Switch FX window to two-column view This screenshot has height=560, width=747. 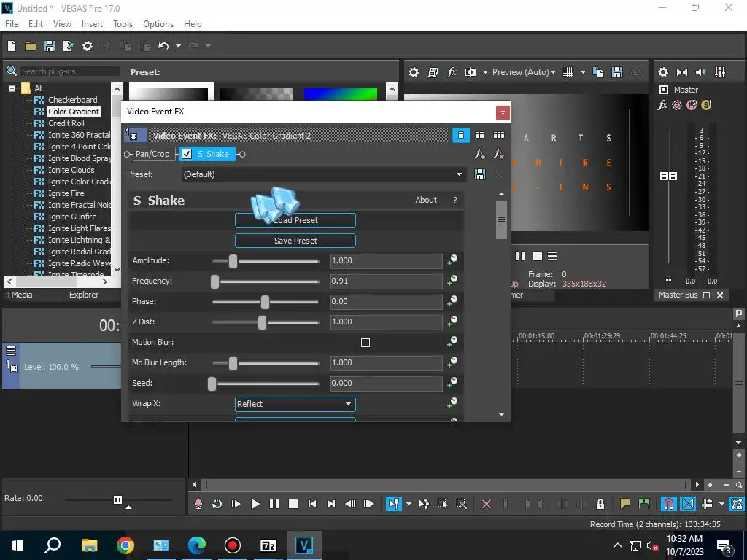(480, 135)
